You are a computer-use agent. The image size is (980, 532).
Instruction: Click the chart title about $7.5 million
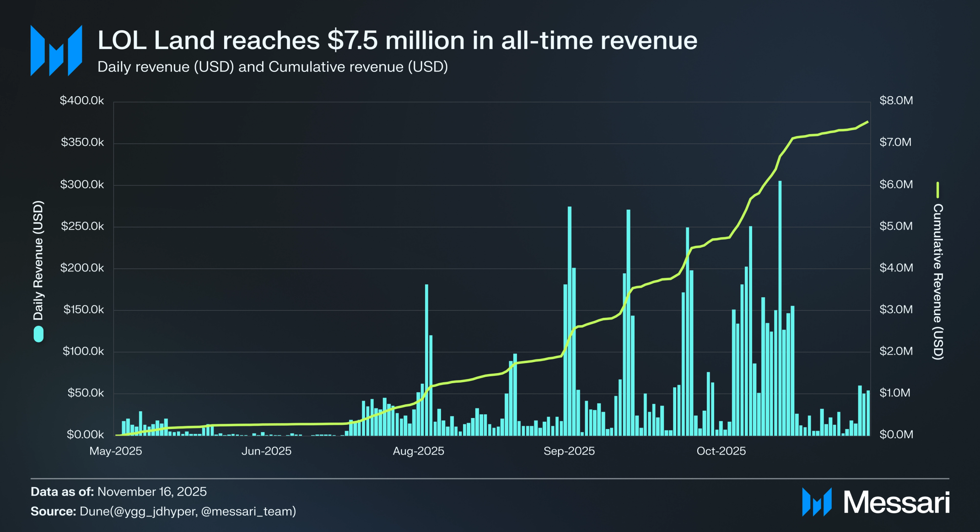[x=397, y=40]
